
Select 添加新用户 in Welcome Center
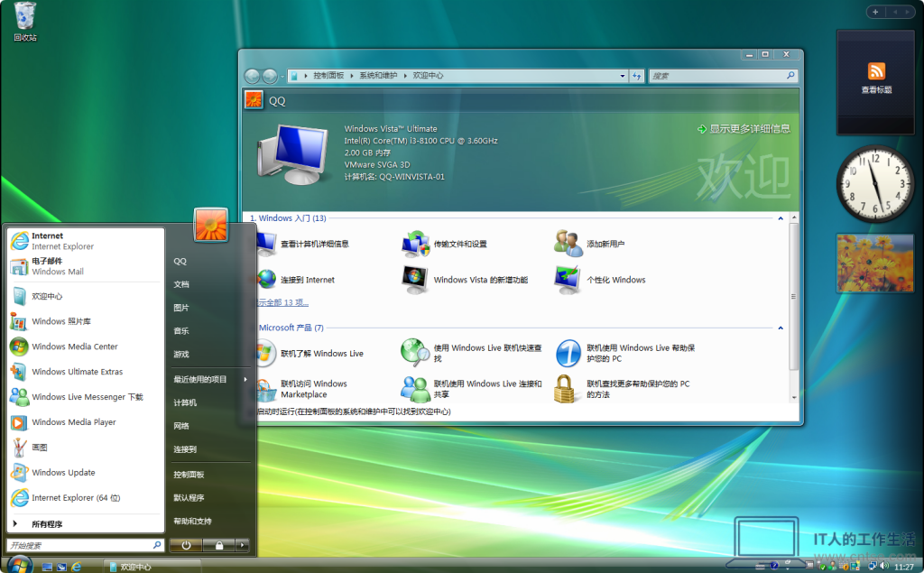tap(589, 244)
